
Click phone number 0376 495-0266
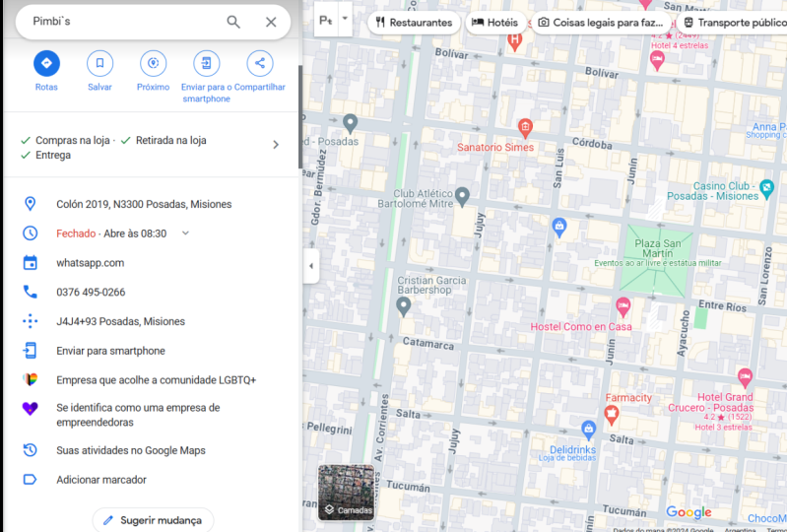(91, 292)
